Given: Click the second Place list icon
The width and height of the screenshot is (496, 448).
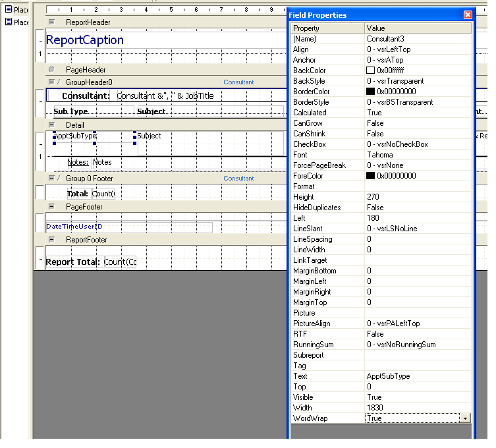Looking at the screenshot, I should pyautogui.click(x=9, y=22).
